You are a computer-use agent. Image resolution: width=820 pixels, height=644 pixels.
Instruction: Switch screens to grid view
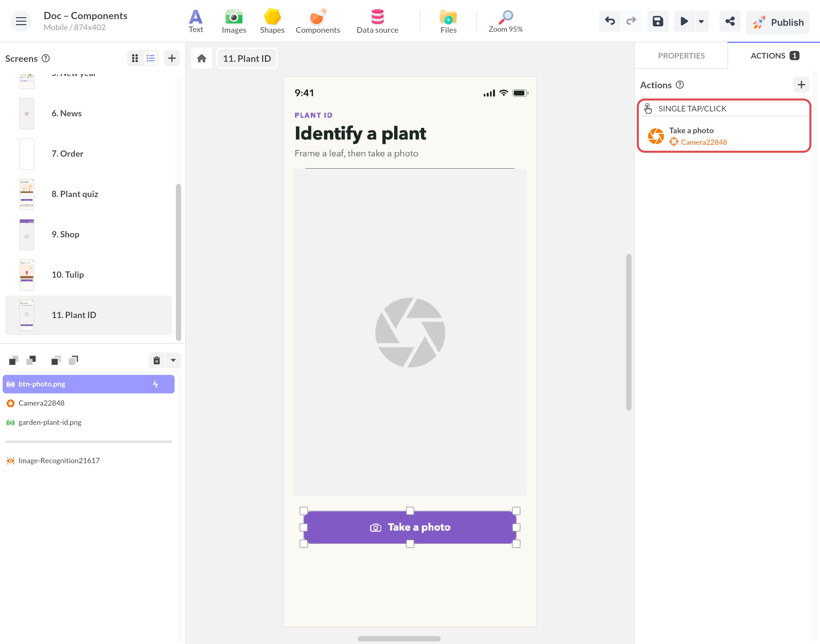click(x=135, y=58)
